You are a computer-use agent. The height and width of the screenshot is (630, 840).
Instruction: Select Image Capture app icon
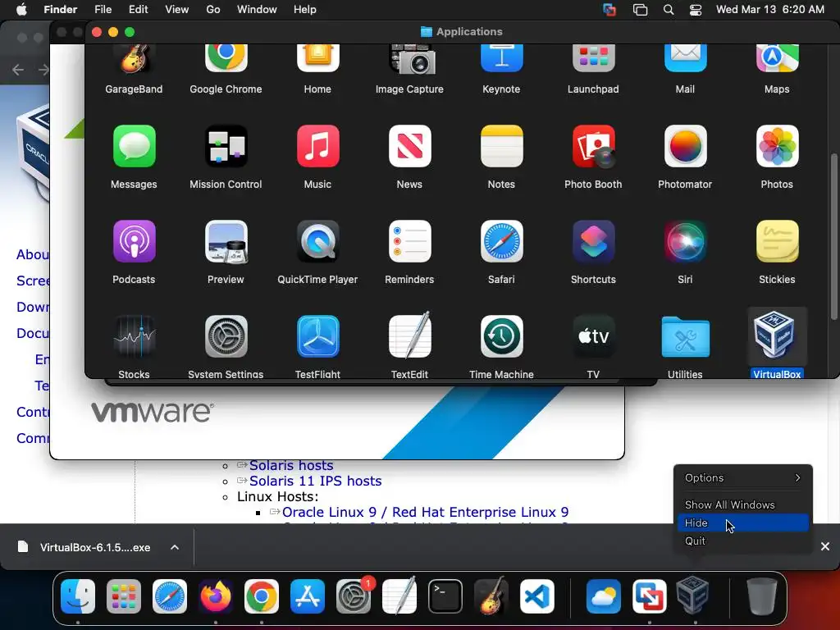[412, 60]
